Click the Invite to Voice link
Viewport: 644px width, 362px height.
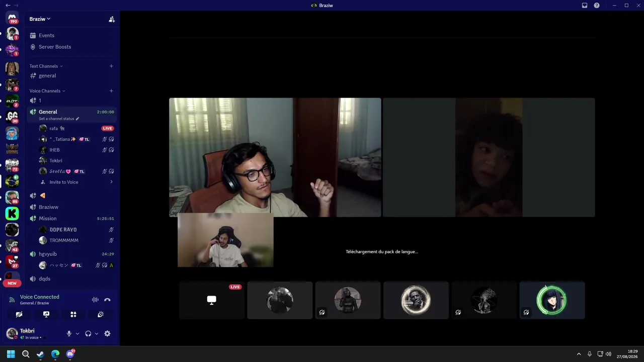[64, 182]
